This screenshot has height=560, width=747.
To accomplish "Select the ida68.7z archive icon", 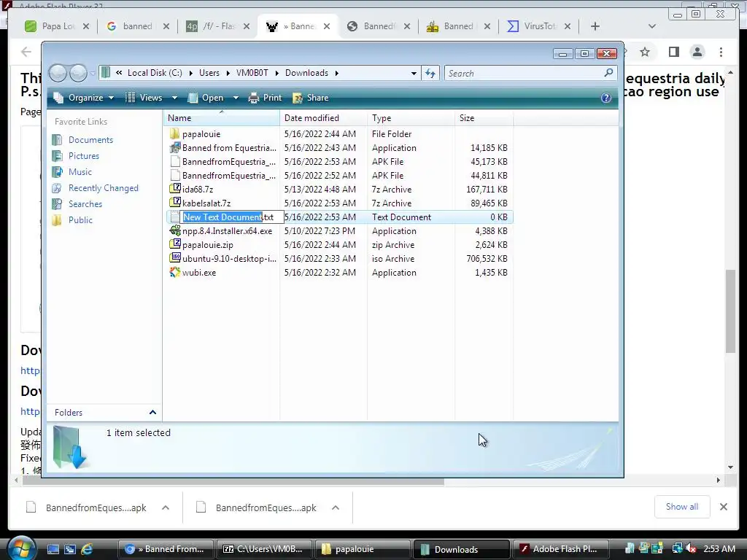I will pyautogui.click(x=175, y=189).
